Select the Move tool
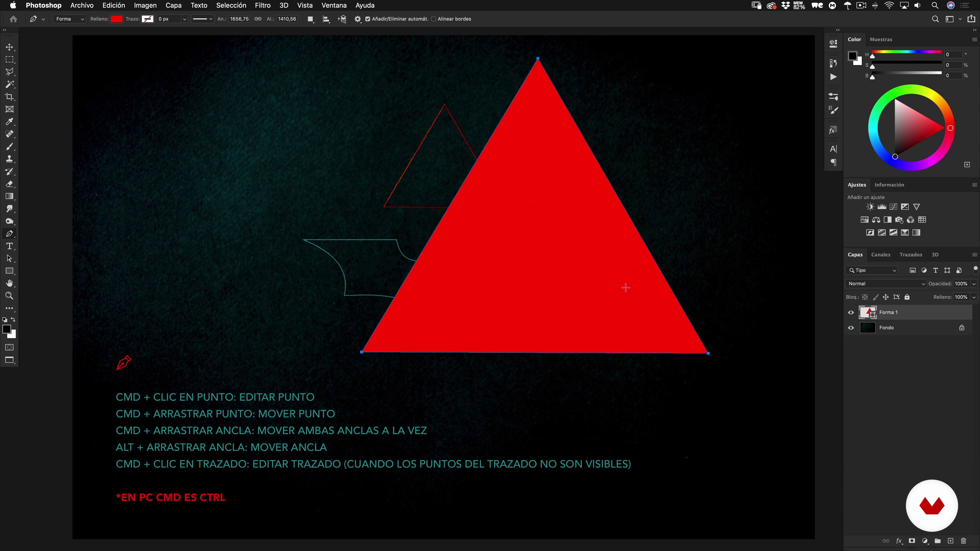Screen dimensions: 980x551 click(9, 47)
